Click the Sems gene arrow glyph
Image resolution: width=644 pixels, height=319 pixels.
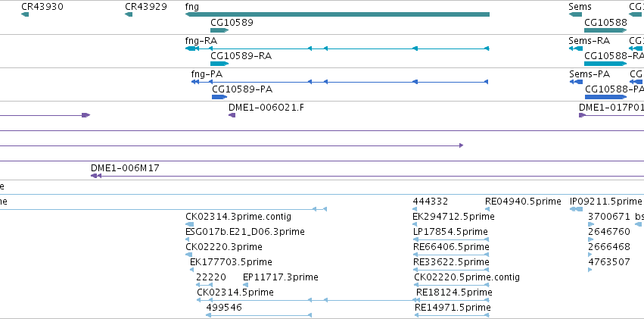575,15
